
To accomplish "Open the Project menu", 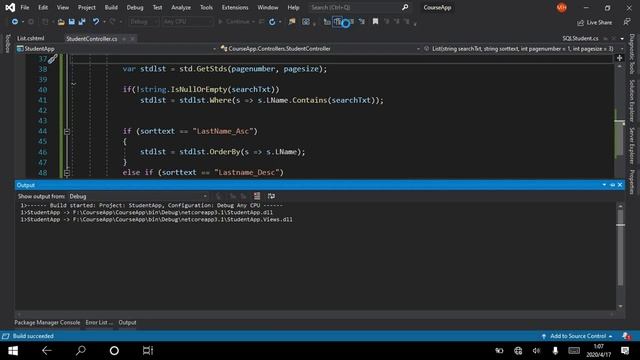I will 87,7.
